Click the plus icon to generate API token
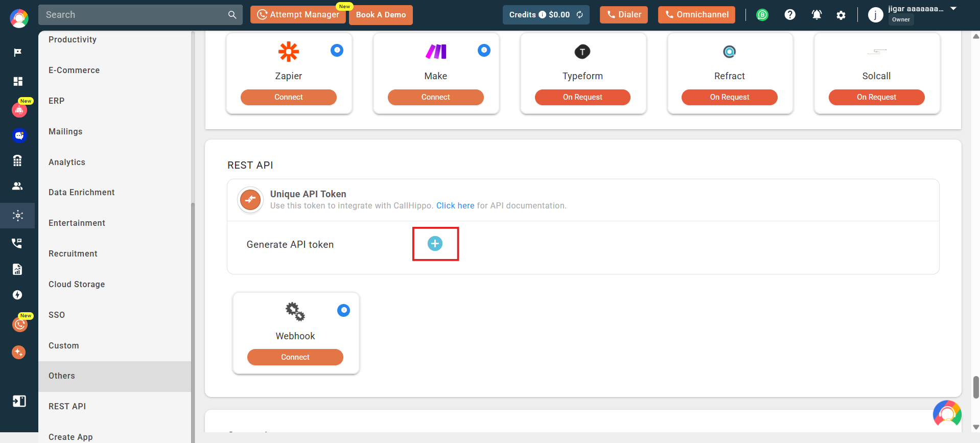This screenshot has width=980, height=443. [x=435, y=244]
